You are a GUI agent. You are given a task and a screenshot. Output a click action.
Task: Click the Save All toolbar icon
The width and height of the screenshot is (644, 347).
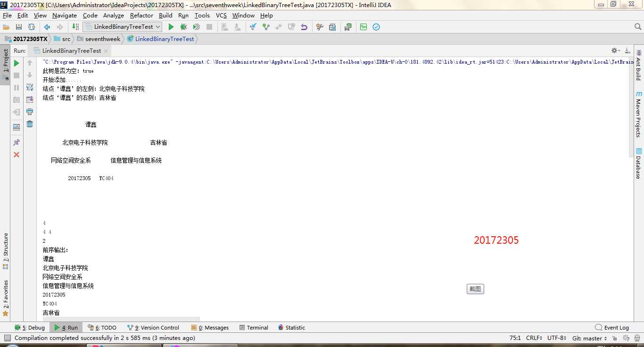19,27
